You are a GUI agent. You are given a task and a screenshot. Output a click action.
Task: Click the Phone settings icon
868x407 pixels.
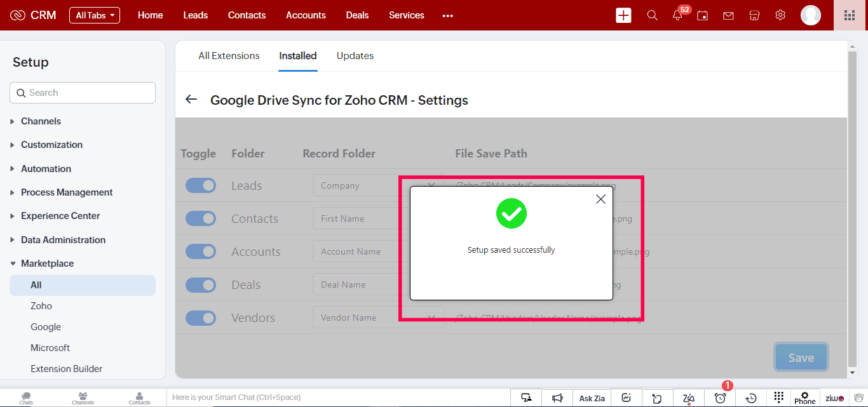pyautogui.click(x=805, y=398)
